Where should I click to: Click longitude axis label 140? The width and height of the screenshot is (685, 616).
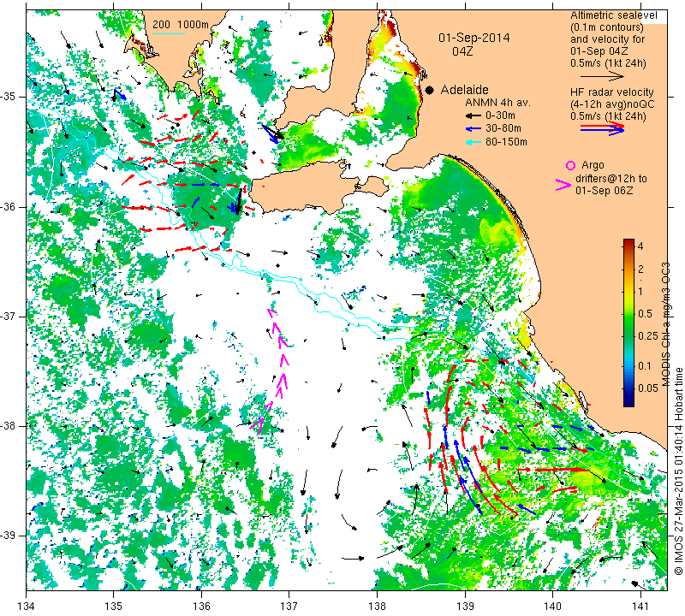click(x=552, y=606)
